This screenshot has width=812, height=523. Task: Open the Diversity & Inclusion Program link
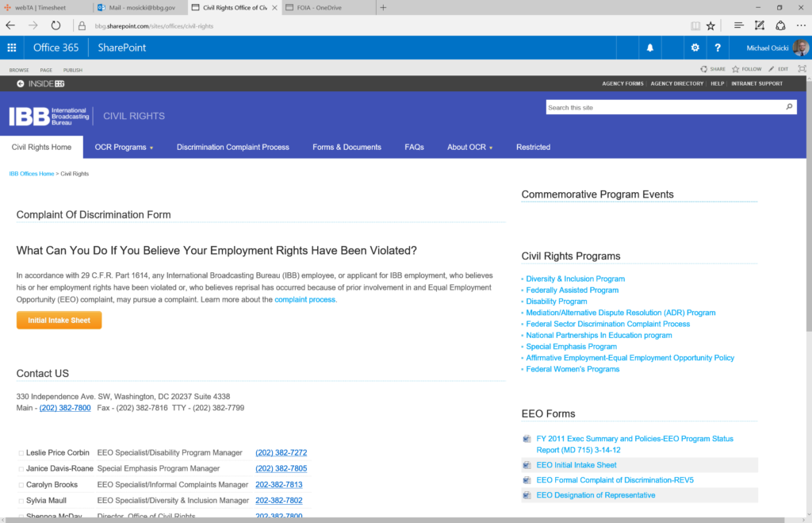click(575, 279)
